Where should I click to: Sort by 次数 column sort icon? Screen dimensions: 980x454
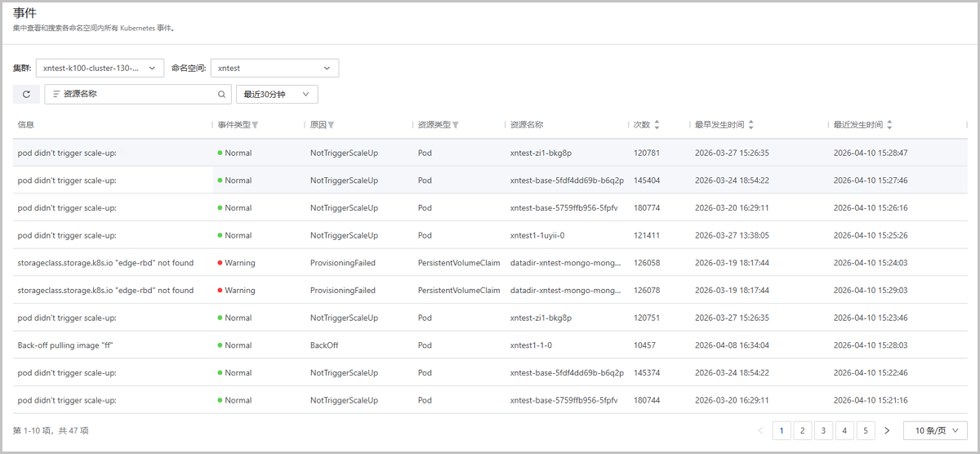click(x=657, y=125)
